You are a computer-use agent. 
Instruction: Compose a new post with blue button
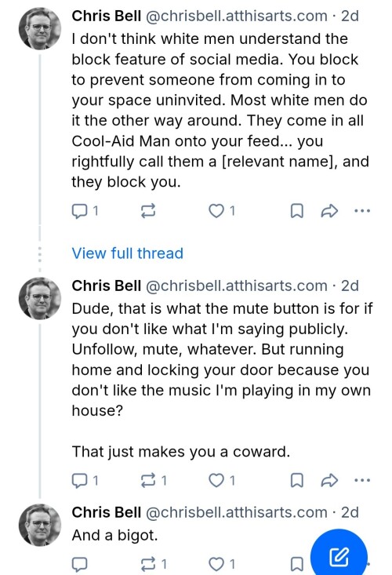(339, 557)
